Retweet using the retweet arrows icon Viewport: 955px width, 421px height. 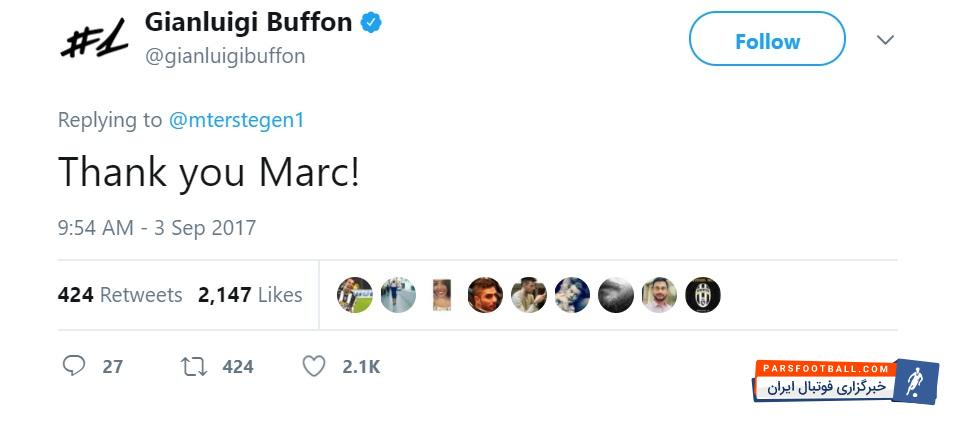pyautogui.click(x=194, y=366)
